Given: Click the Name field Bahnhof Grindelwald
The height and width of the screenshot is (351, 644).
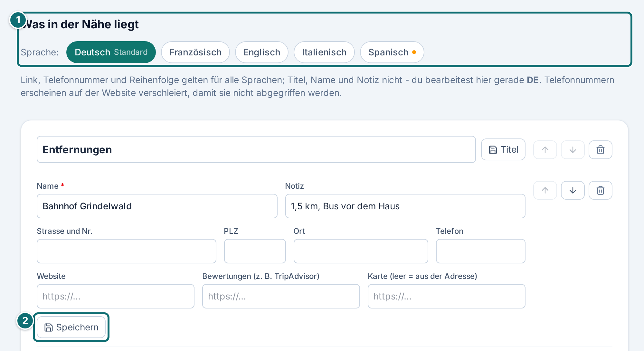Looking at the screenshot, I should [x=157, y=206].
